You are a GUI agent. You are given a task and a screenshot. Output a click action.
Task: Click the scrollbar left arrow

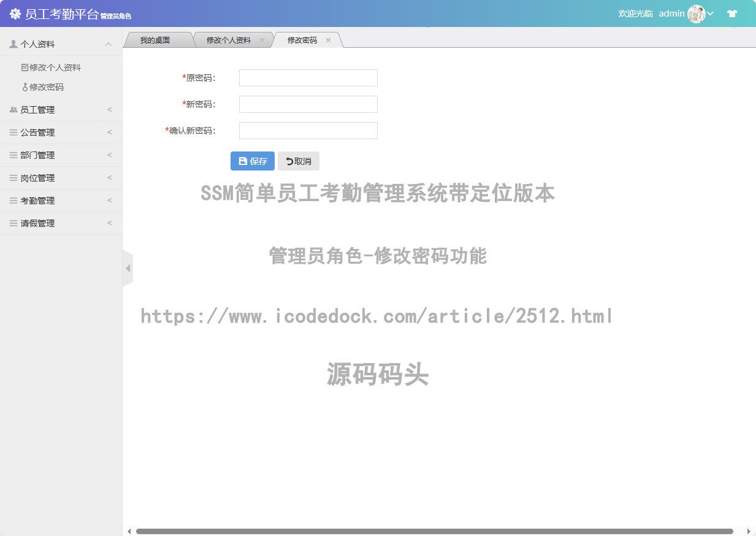coord(129,531)
